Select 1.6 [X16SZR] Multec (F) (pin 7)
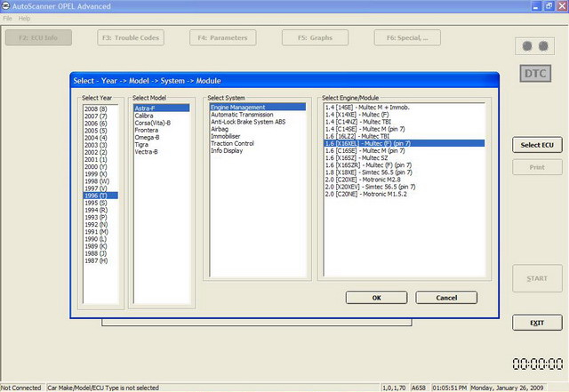This screenshot has width=569, height=392. (405, 165)
